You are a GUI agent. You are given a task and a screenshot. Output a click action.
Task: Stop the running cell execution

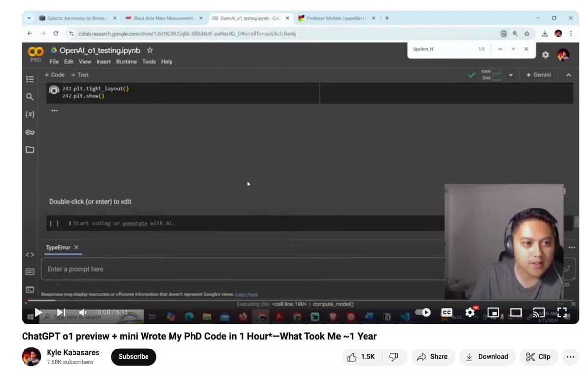(x=54, y=91)
